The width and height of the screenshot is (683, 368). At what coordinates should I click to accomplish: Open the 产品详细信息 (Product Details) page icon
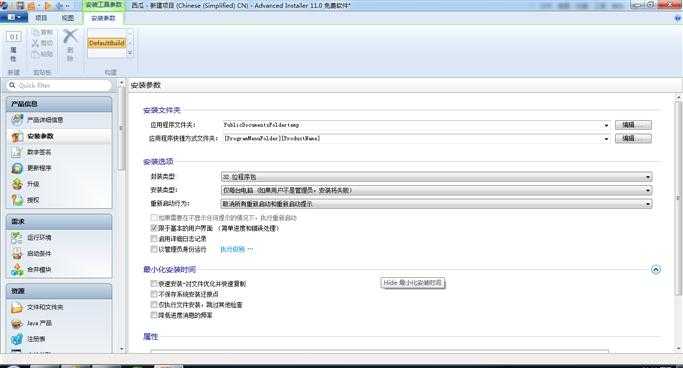click(17, 119)
